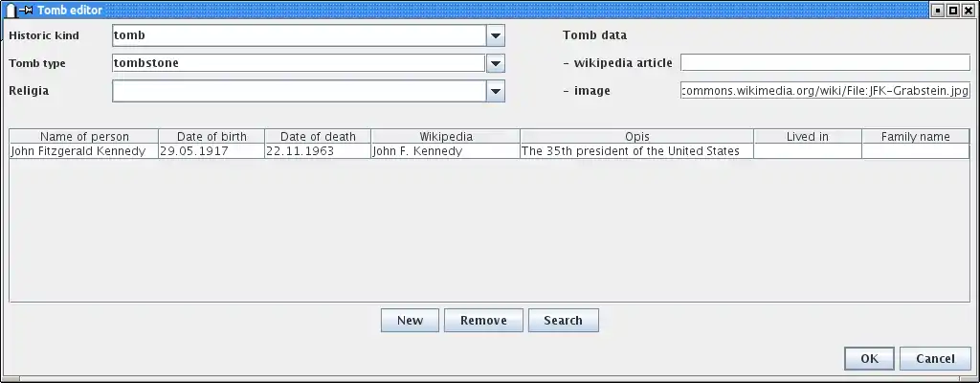The width and height of the screenshot is (980, 383).
Task: Close the Tomb editor window
Action: tap(969, 10)
